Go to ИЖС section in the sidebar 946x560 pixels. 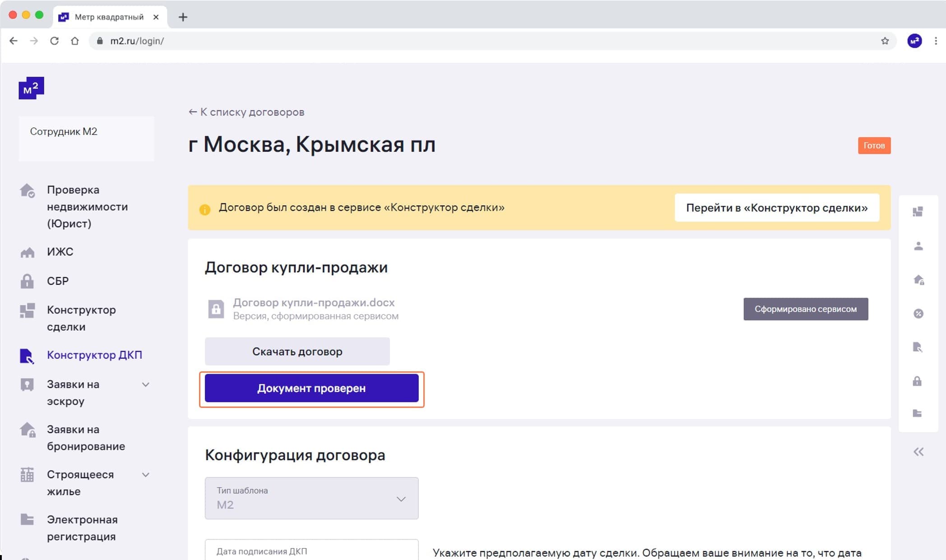click(x=60, y=252)
